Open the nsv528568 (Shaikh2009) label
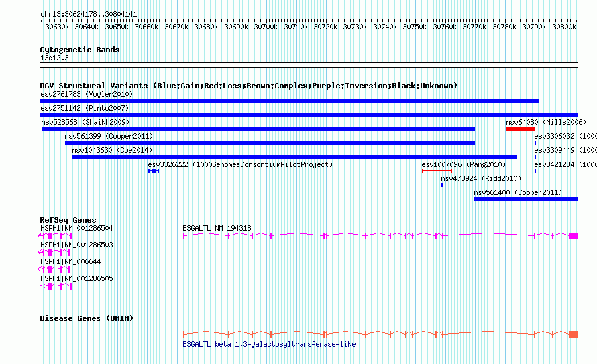This screenshot has height=364, width=597. [x=85, y=122]
